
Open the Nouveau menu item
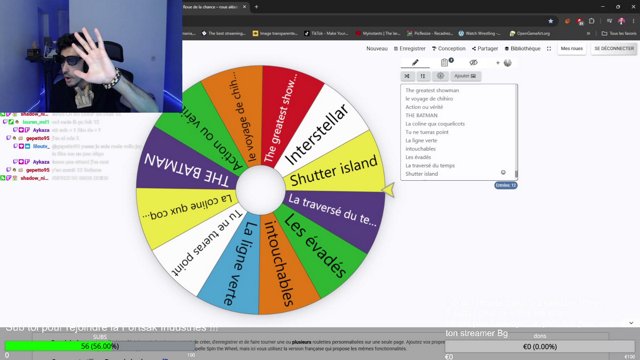coord(377,49)
